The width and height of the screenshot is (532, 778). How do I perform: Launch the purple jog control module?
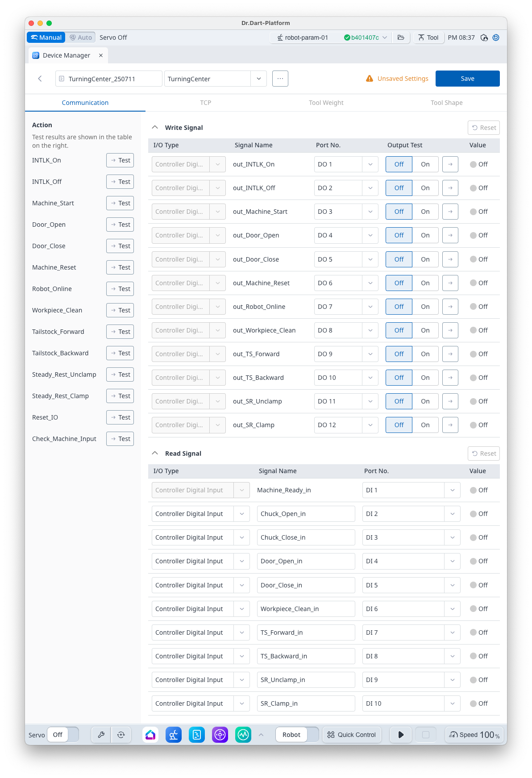[x=220, y=735]
